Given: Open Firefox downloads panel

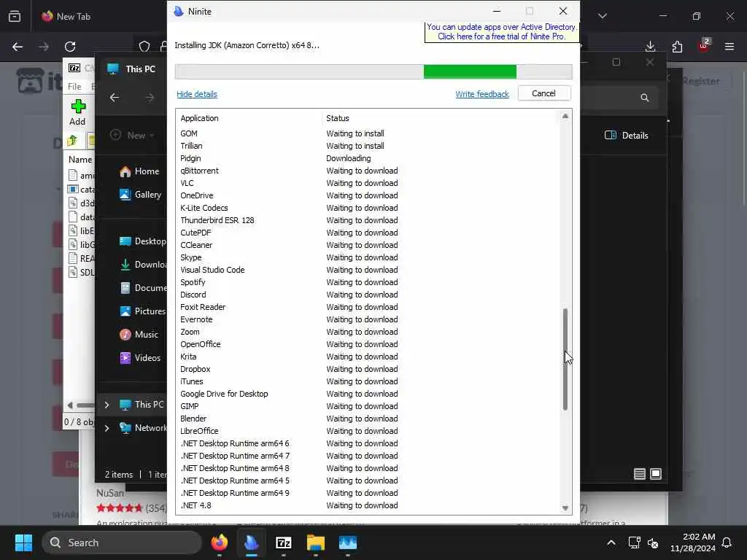Looking at the screenshot, I should click(650, 47).
